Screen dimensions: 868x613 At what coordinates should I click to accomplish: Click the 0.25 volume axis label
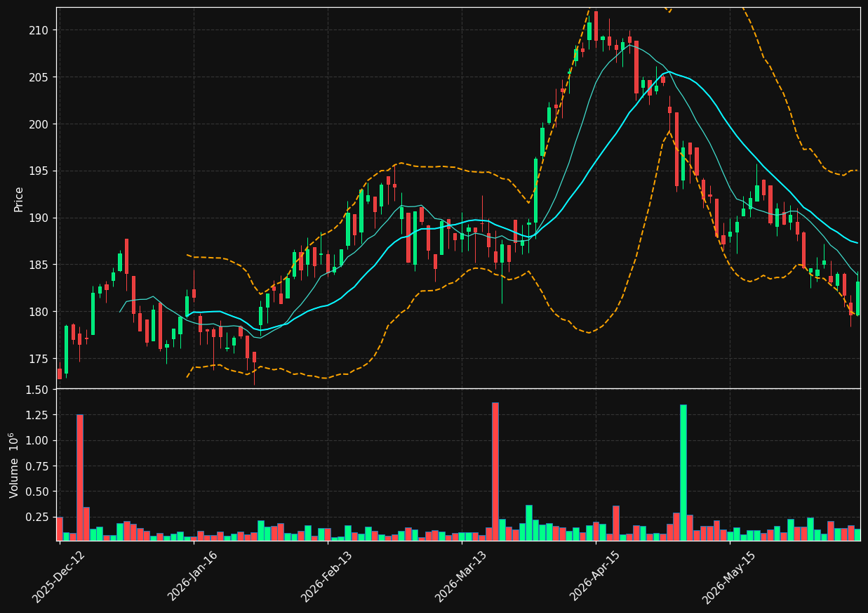[36, 516]
